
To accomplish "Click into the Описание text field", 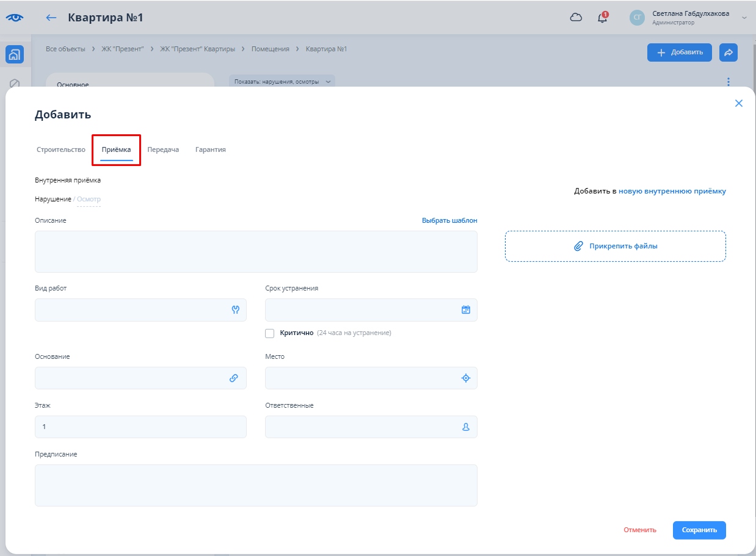I will (x=256, y=251).
